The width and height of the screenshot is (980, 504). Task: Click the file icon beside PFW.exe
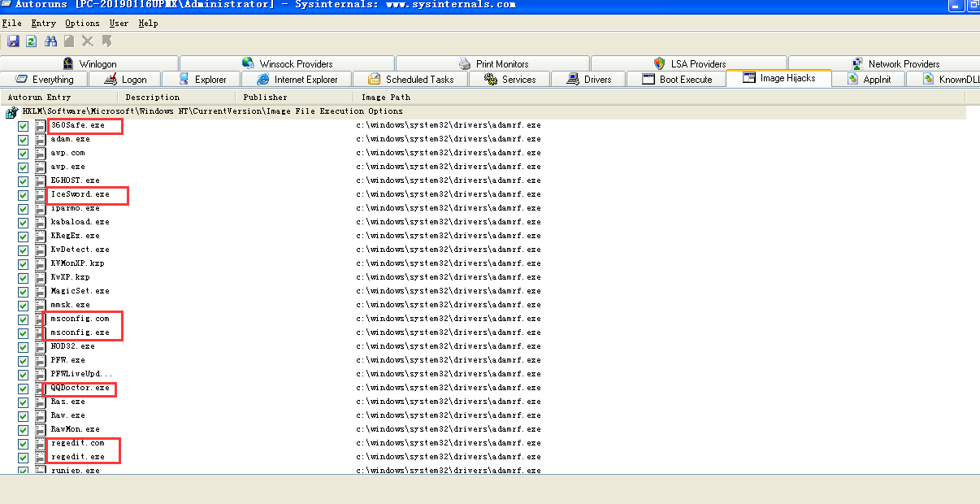click(x=40, y=361)
